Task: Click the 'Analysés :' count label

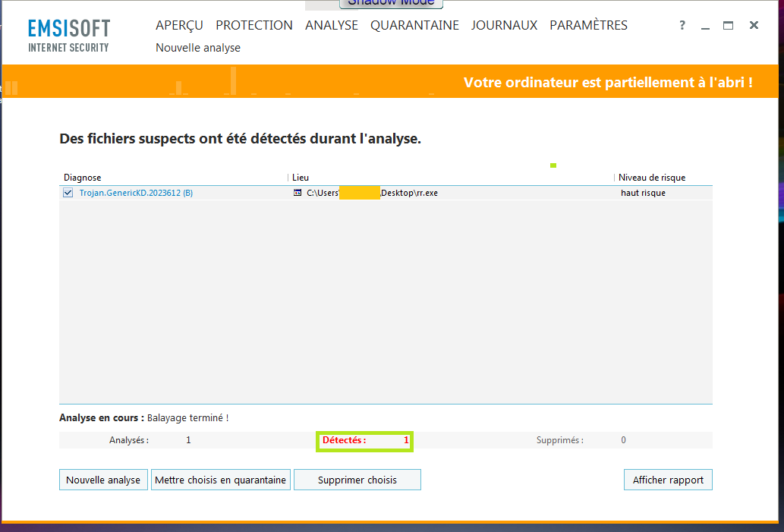Action: 129,440
